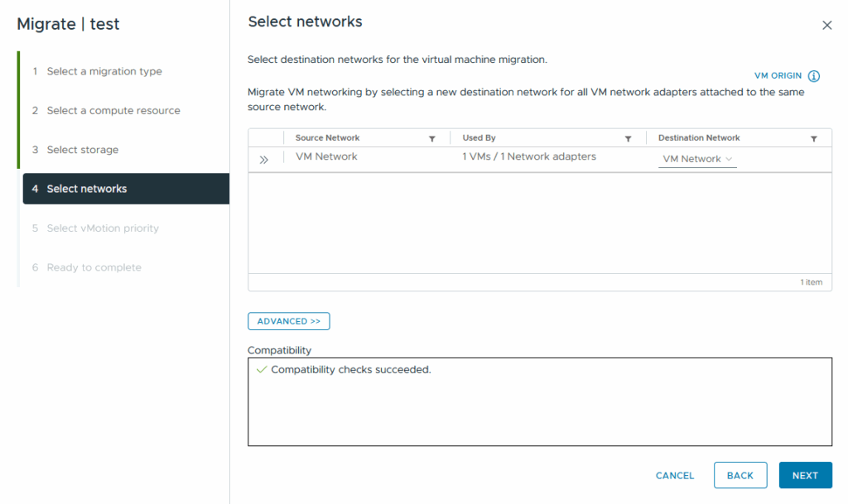Click the 'Compatibility checks succeeded.' message
This screenshot has height=504, width=848.
click(x=351, y=369)
